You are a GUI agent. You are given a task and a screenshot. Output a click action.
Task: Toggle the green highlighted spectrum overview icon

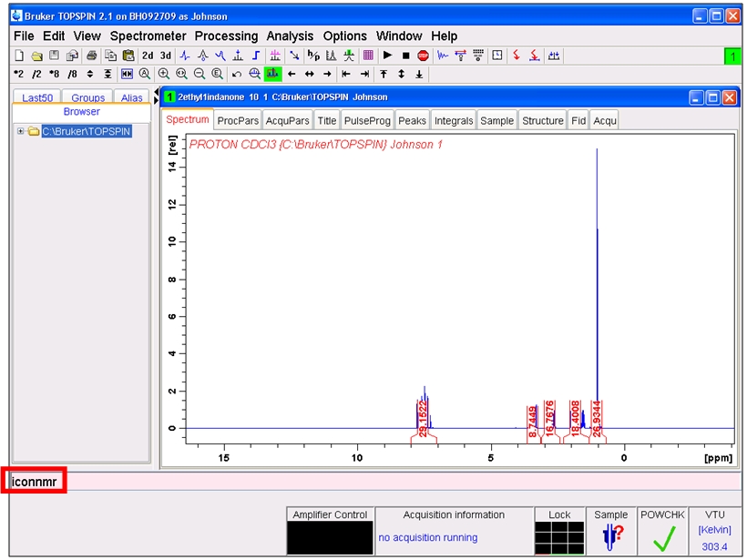272,74
